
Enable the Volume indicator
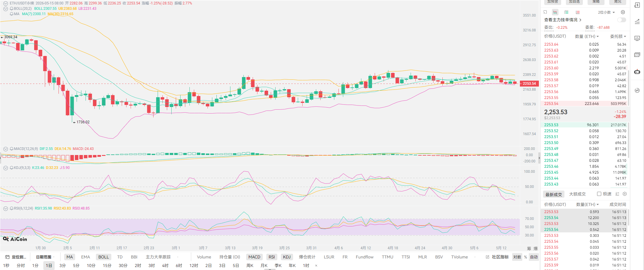coord(204,257)
